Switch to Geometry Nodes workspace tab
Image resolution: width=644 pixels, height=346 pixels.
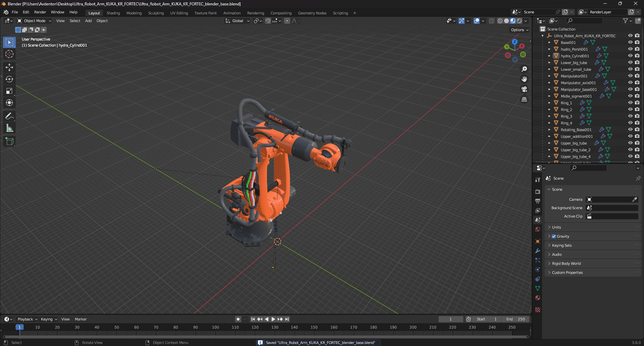312,13
